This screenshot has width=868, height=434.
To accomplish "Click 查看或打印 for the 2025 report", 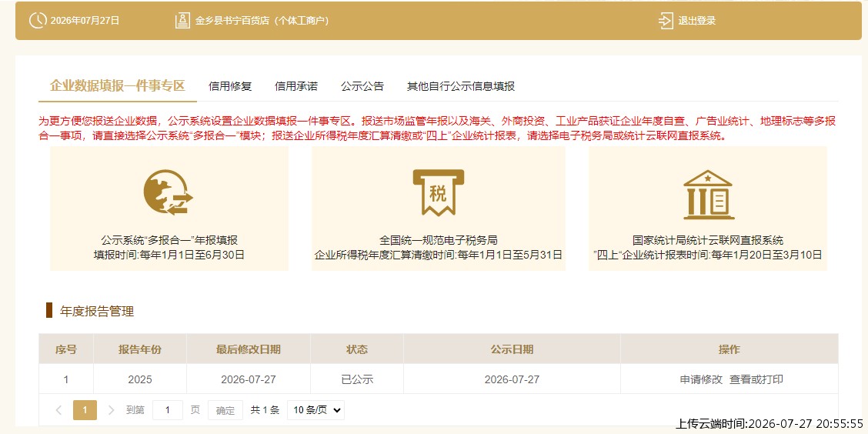I will click(x=756, y=380).
